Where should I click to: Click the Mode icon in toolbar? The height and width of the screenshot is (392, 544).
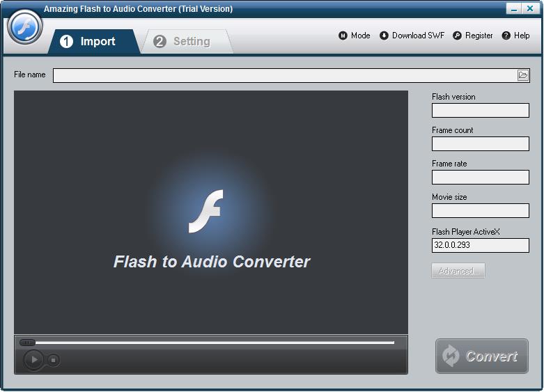click(x=343, y=36)
